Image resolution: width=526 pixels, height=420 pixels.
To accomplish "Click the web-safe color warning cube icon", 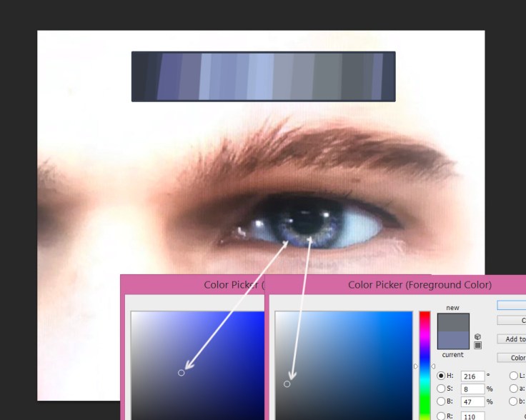I will [x=477, y=336].
